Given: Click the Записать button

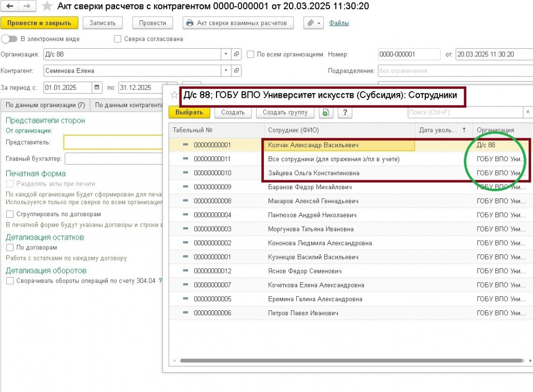Looking at the screenshot, I should pyautogui.click(x=103, y=23).
